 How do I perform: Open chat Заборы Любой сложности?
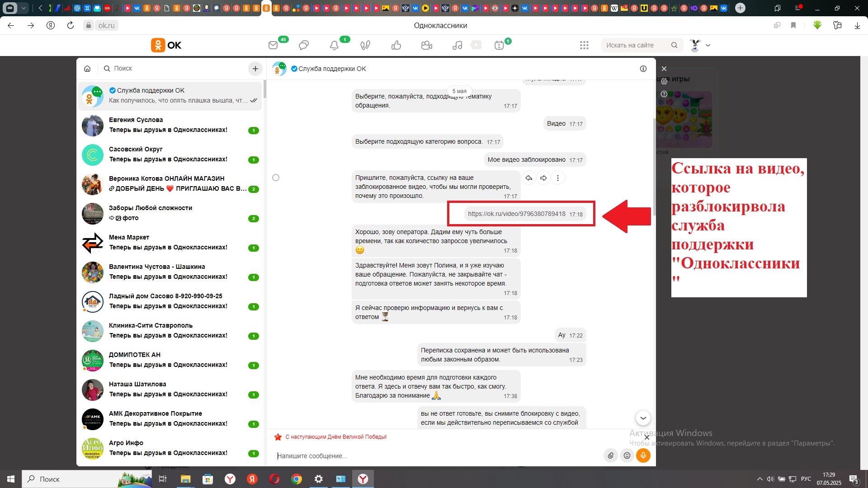coord(170,213)
